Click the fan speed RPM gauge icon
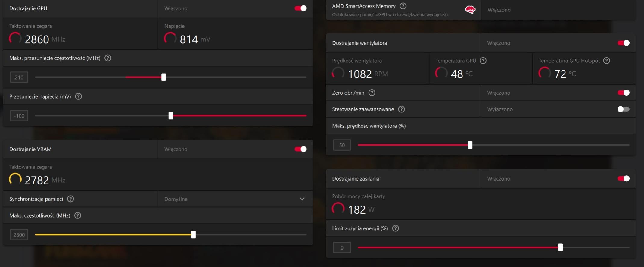 click(338, 73)
